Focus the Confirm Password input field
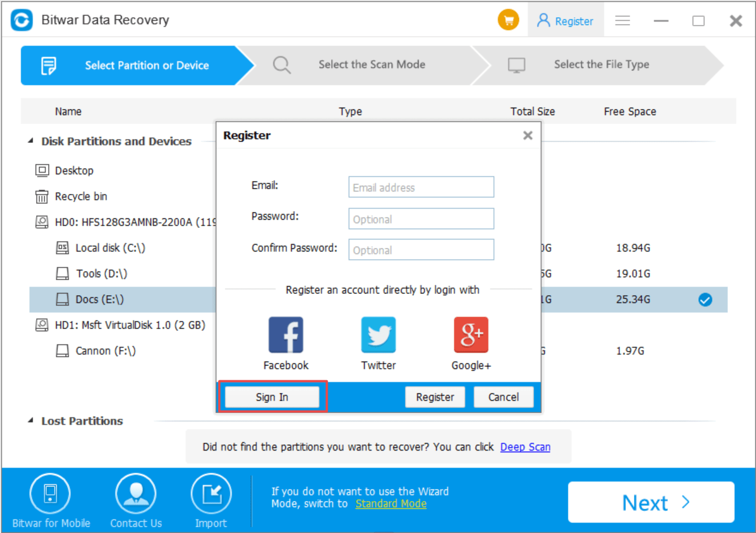 click(421, 249)
